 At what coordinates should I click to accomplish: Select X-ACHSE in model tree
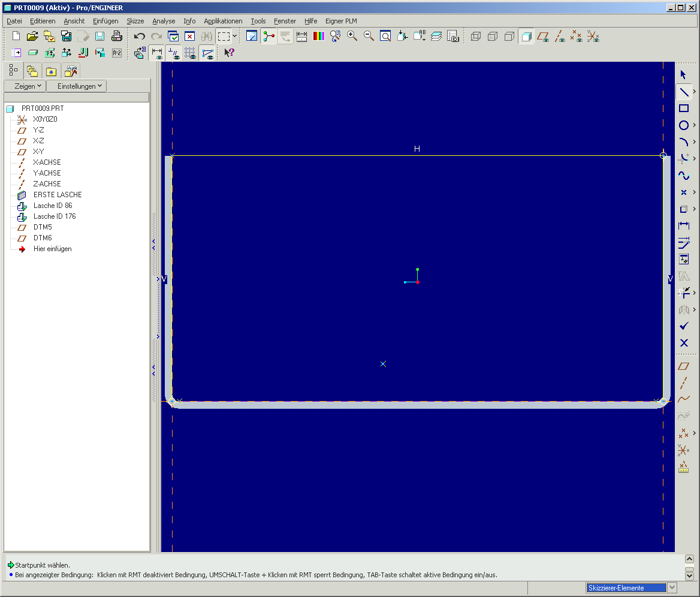(x=47, y=162)
